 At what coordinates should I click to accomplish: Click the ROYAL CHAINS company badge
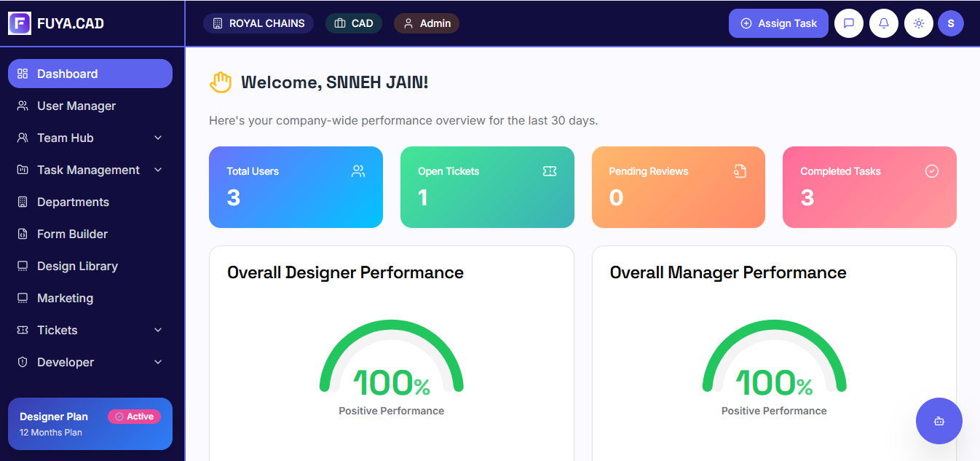(258, 23)
